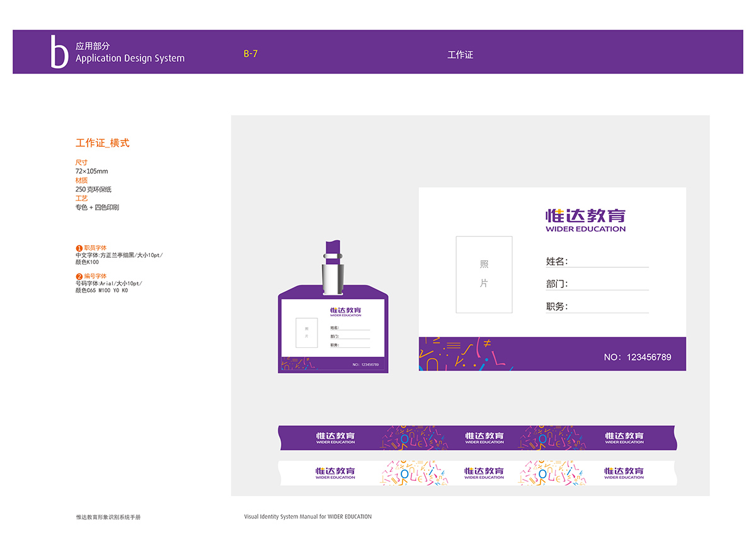Click the orange number 1 circle marker
The image size is (756, 535).
point(79,248)
